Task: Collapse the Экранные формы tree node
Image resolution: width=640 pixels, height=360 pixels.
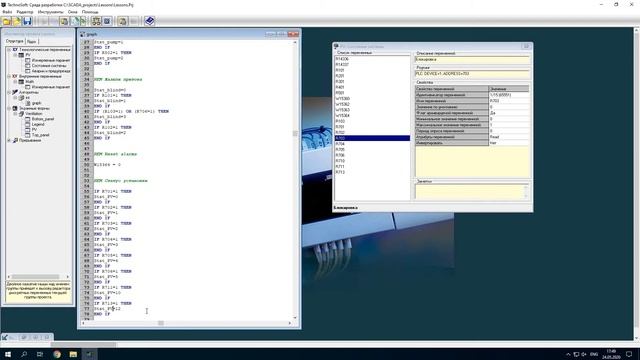Action: (x=9, y=108)
